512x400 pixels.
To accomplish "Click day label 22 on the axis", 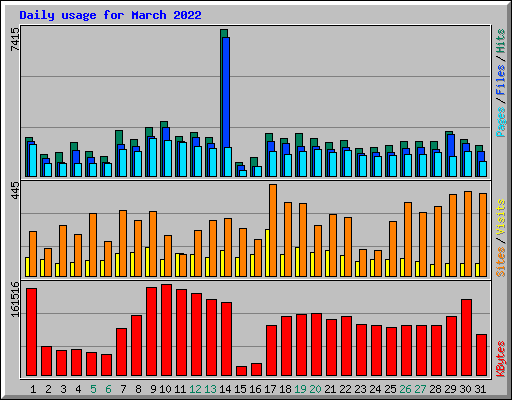I will [345, 389].
